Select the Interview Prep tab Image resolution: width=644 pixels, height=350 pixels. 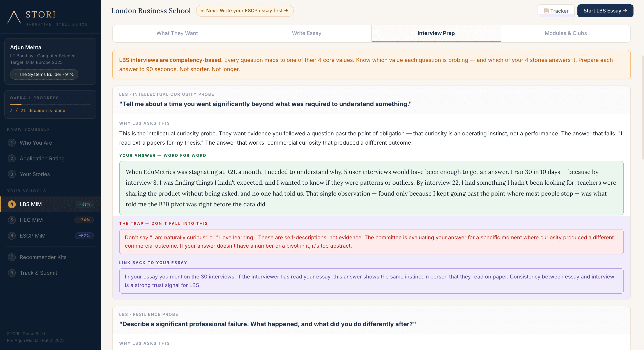pos(436,33)
